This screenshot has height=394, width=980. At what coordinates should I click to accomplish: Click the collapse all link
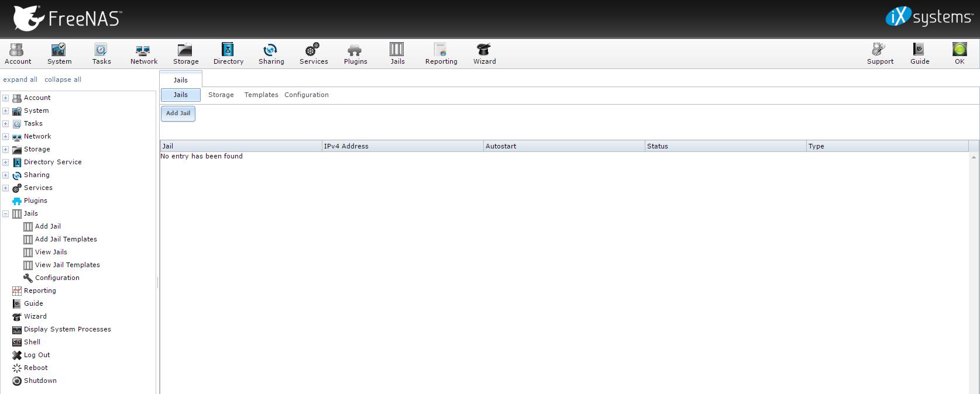coord(63,80)
